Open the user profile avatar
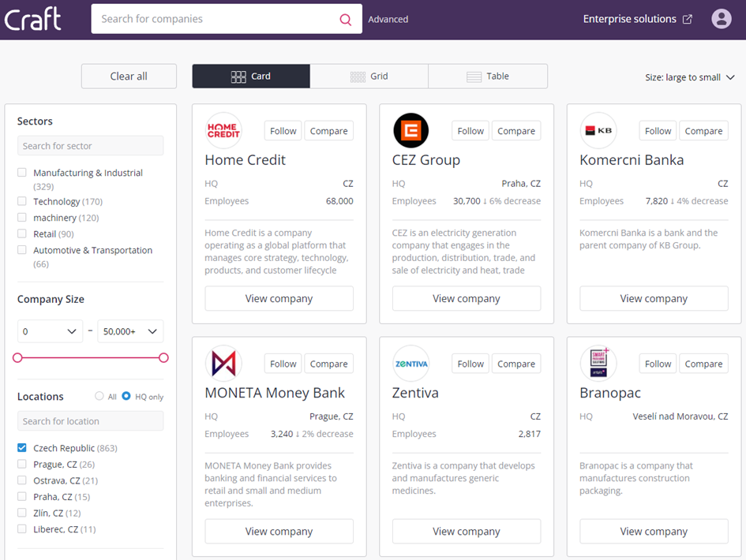The height and width of the screenshot is (560, 746). pyautogui.click(x=722, y=19)
